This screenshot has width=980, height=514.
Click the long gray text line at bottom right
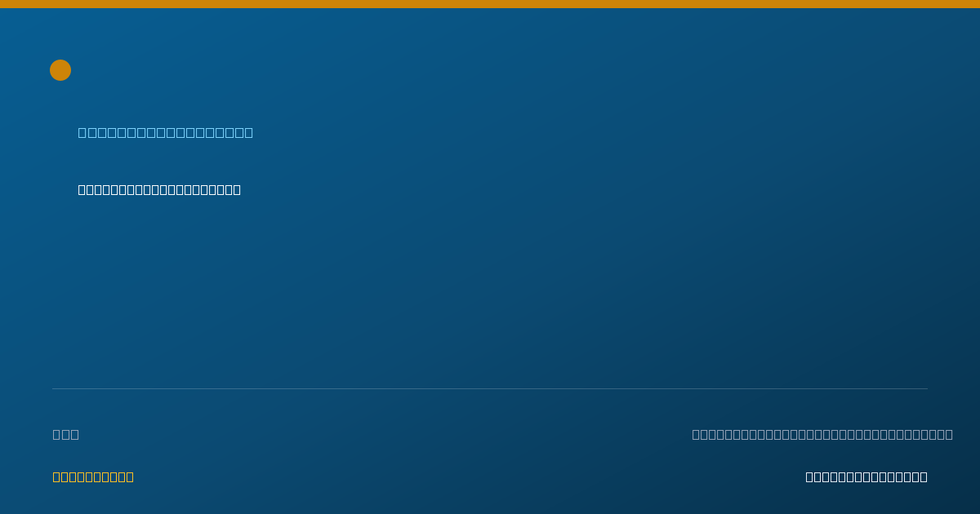click(822, 434)
